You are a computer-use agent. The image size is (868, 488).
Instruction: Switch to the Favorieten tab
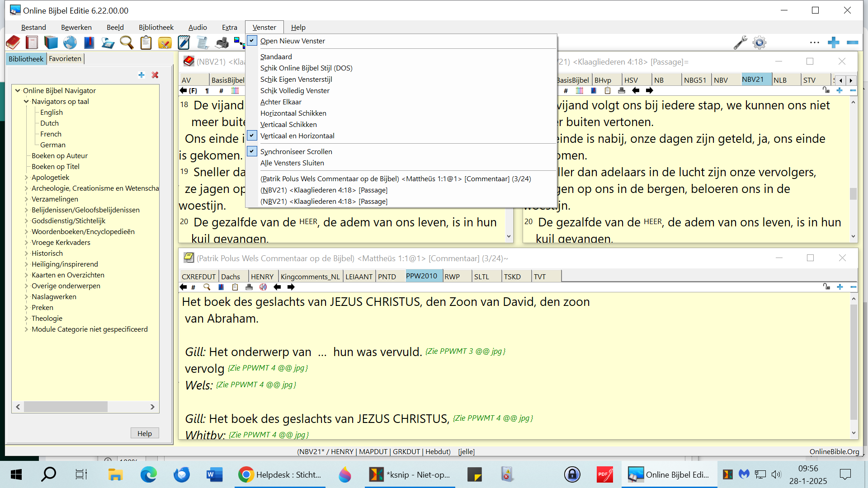coord(65,59)
